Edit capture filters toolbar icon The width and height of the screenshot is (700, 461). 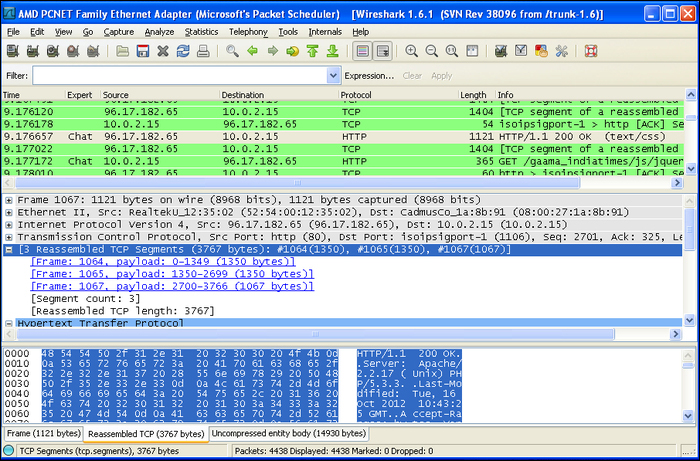pyautogui.click(x=501, y=51)
